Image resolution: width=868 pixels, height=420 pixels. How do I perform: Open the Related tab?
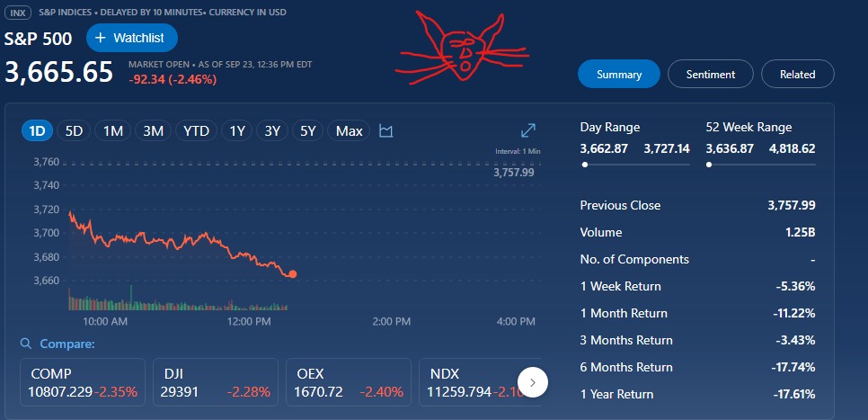[797, 75]
